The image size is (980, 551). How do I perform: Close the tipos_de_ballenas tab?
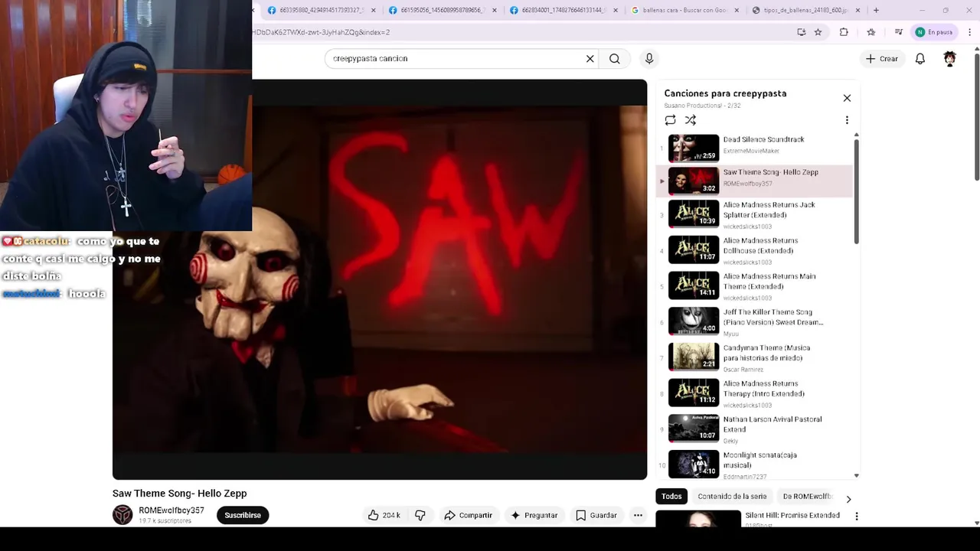tap(857, 11)
